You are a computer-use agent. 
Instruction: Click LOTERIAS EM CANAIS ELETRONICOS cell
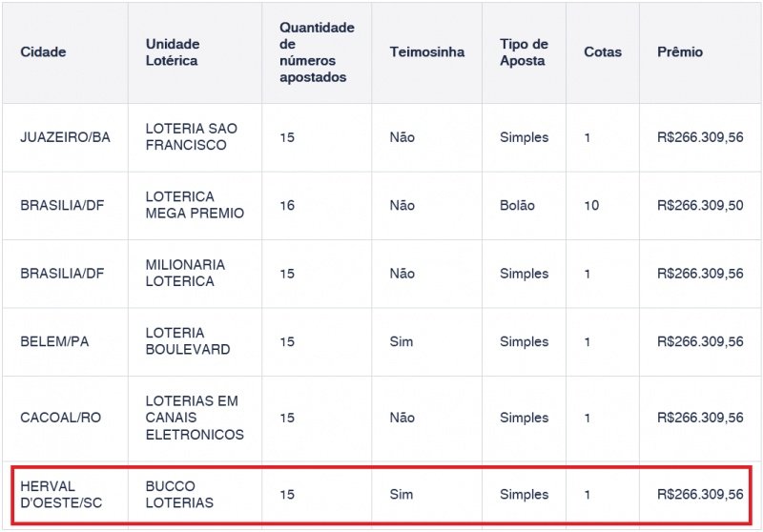tap(195, 418)
